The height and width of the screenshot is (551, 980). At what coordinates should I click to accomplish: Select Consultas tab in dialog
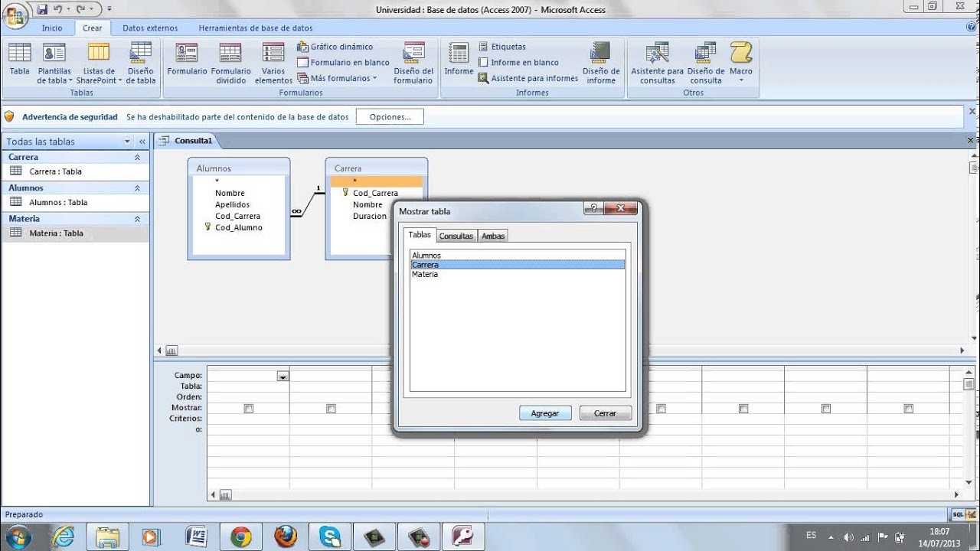click(x=456, y=236)
